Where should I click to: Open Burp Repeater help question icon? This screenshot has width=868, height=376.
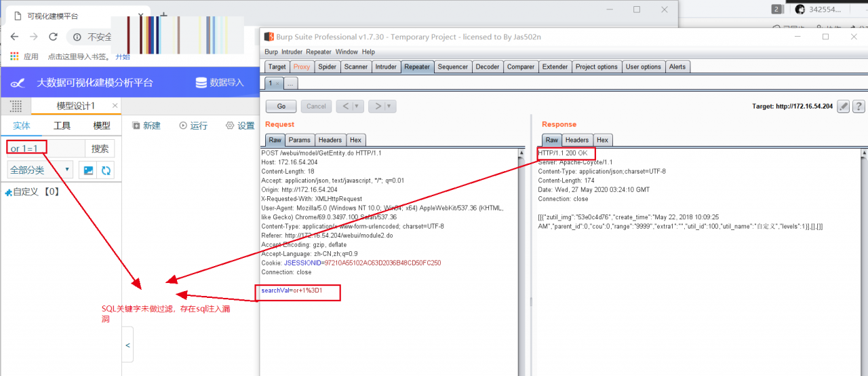click(x=859, y=106)
